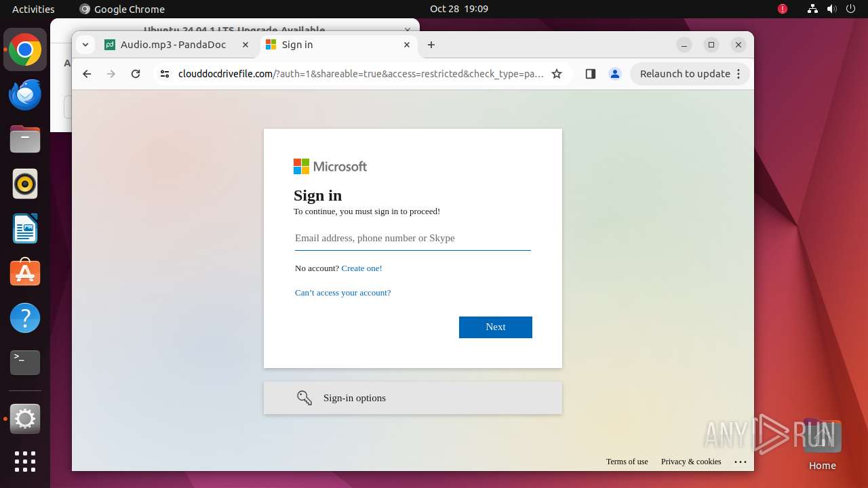Close the Ubuntu upgrade dialog behind Chrome
This screenshot has width=868, height=488.
coord(408,29)
